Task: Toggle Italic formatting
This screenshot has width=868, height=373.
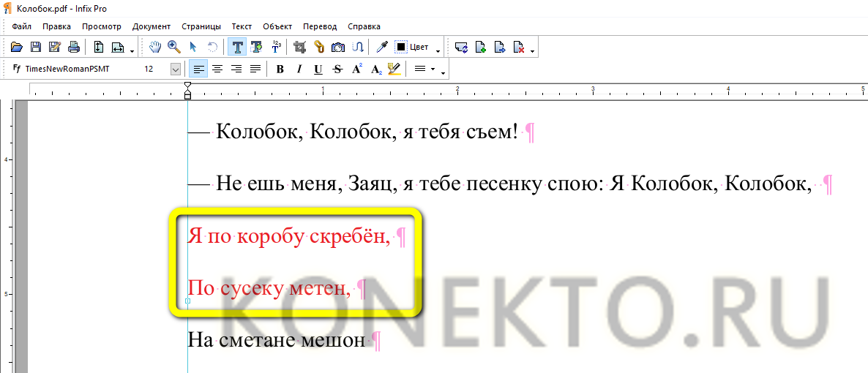Action: click(x=299, y=69)
